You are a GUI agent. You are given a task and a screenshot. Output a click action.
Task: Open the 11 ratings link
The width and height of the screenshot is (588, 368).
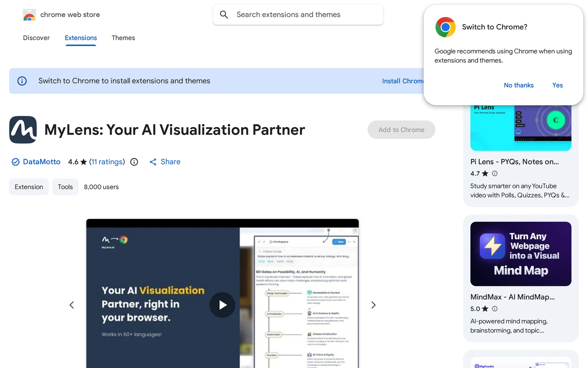[x=107, y=162]
